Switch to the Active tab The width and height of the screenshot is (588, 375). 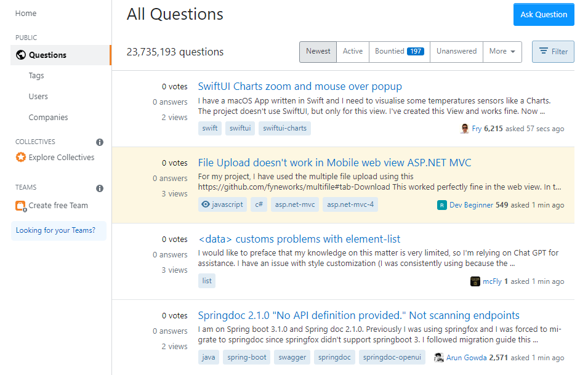353,52
